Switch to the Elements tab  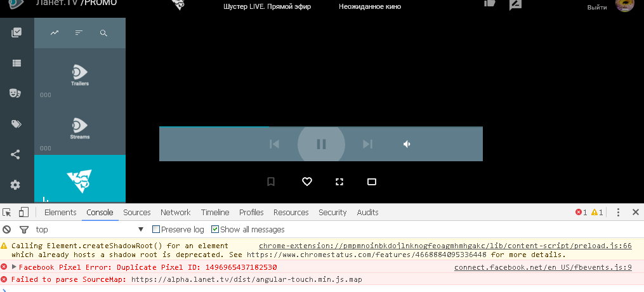click(x=60, y=212)
